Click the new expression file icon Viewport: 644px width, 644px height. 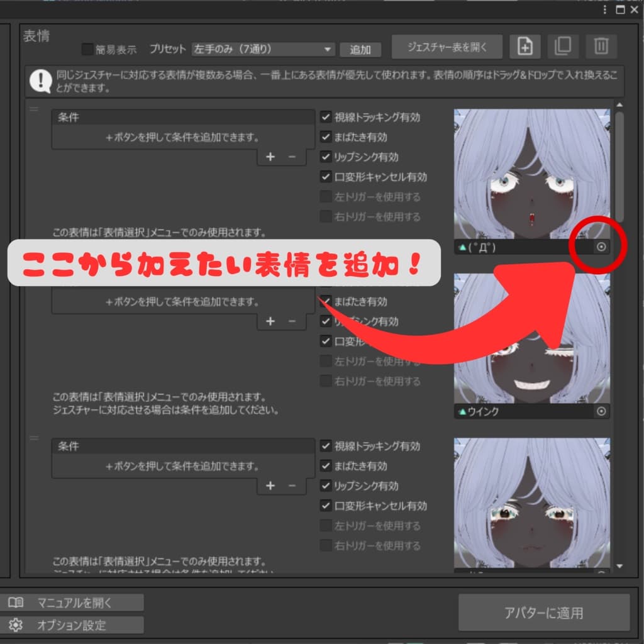pos(525,46)
